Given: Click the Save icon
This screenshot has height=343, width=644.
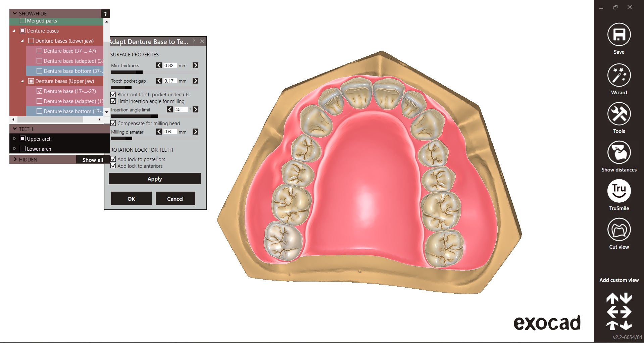Looking at the screenshot, I should (619, 35).
